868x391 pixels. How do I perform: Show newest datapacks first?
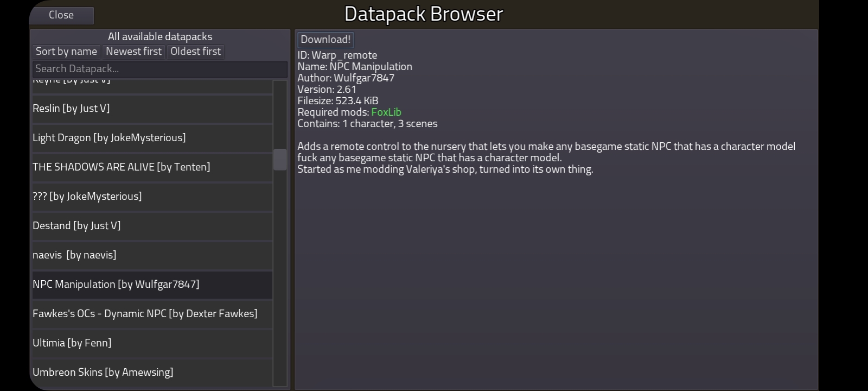[x=133, y=52]
